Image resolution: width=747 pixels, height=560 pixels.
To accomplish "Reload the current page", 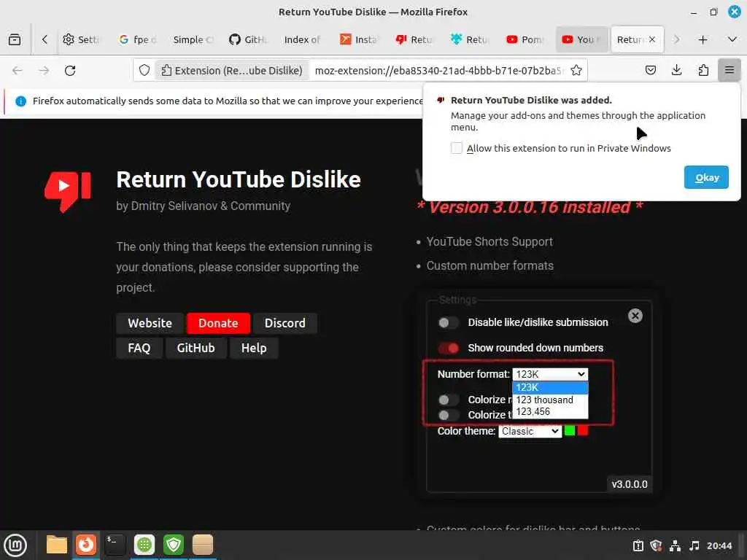I will (x=70, y=71).
